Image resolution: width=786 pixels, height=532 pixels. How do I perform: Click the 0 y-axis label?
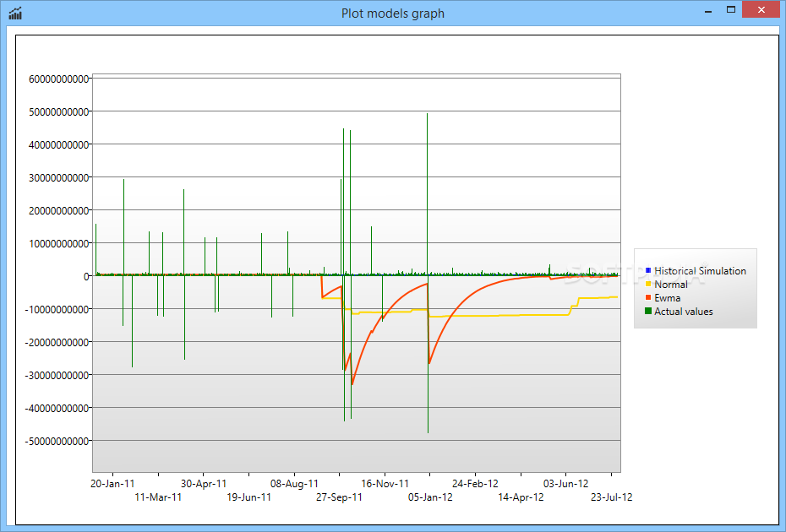pos(87,276)
